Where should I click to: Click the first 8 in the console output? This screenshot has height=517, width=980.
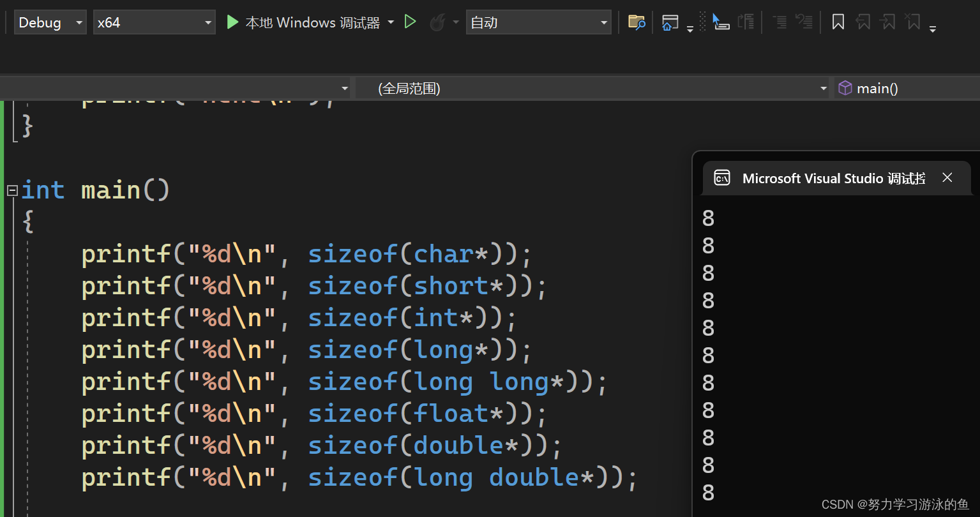click(x=709, y=218)
